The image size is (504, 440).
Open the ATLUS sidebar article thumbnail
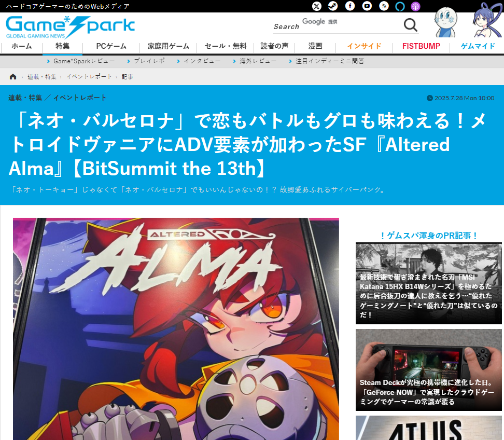(x=428, y=428)
